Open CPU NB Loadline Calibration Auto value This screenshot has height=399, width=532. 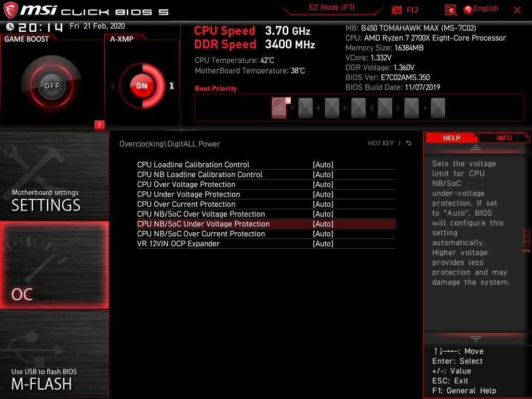[323, 175]
